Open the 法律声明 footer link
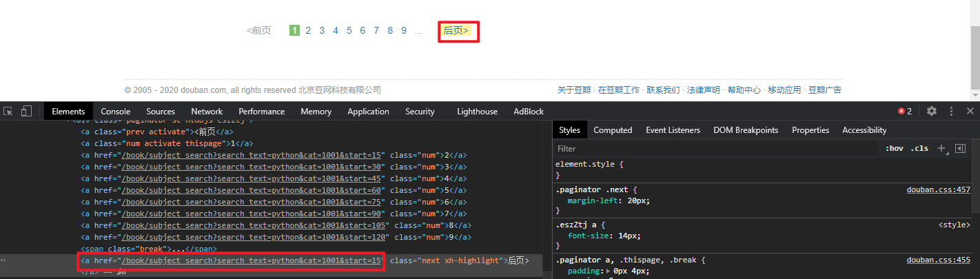The height and width of the screenshot is (279, 980). pyautogui.click(x=704, y=90)
